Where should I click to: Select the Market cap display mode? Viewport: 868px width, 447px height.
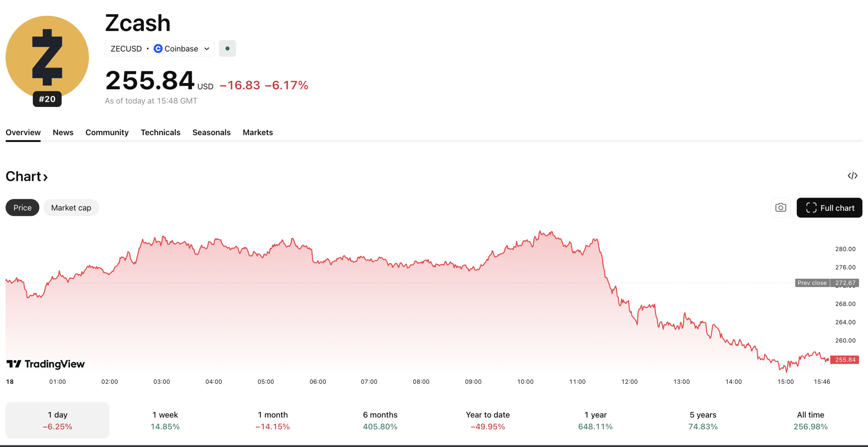click(x=71, y=207)
